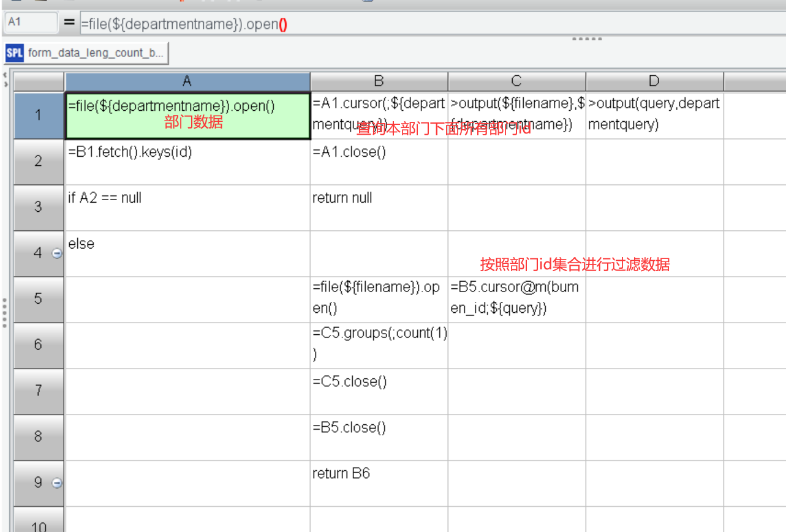The width and height of the screenshot is (786, 532).
Task: Select column D header
Action: (x=654, y=81)
